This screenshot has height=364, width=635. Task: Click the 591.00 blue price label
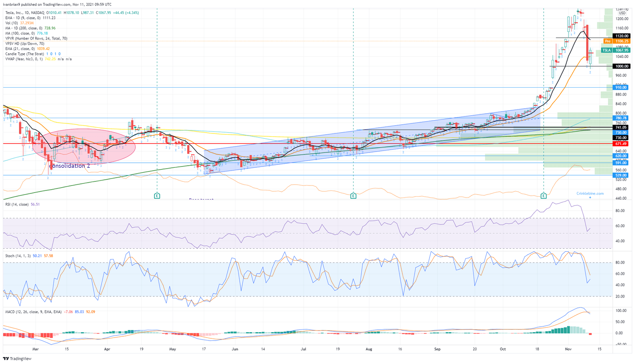[621, 163]
